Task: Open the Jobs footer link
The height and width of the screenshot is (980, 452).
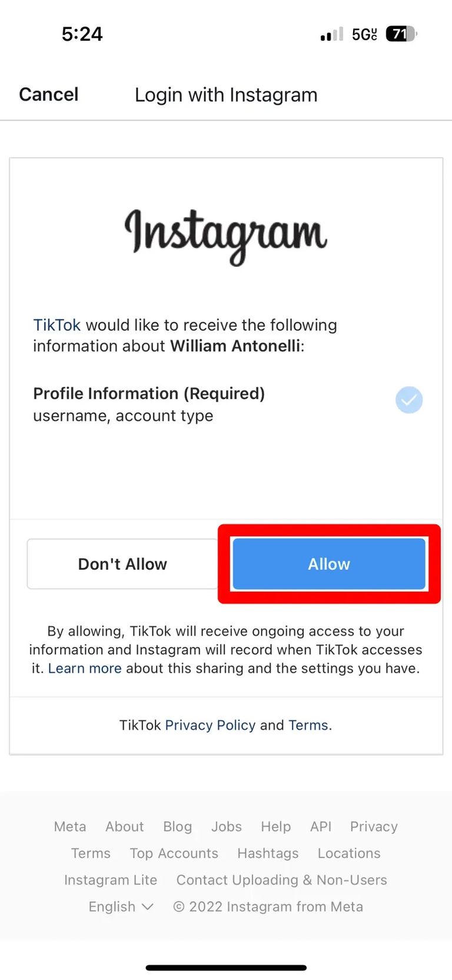Action: pos(227,826)
